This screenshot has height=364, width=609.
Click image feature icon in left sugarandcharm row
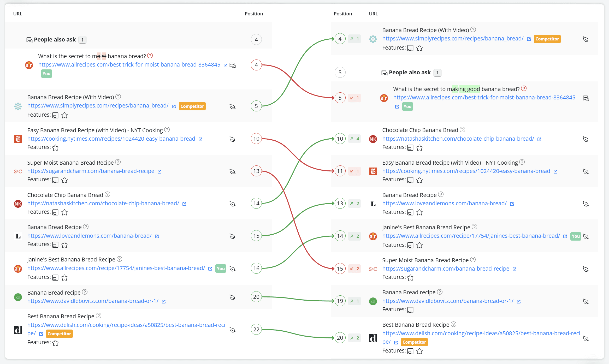tap(55, 180)
